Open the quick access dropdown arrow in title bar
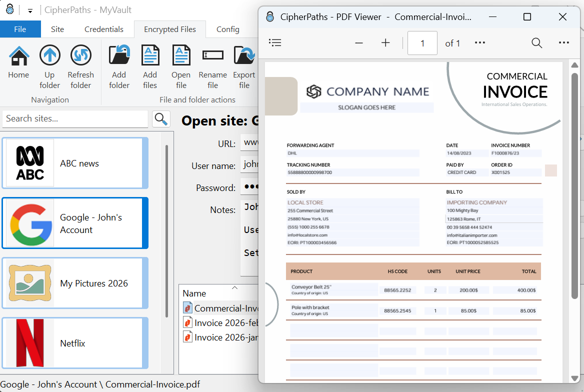This screenshot has width=584, height=392. 30,10
